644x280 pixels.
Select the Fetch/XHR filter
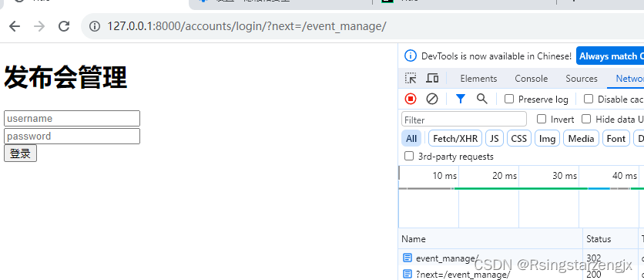(x=455, y=139)
